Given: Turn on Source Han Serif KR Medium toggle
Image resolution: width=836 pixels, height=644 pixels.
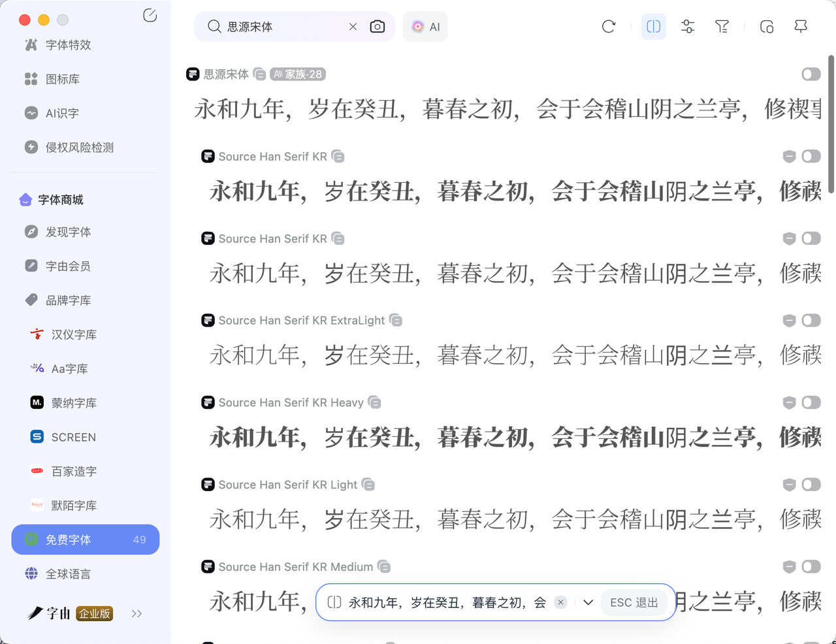Looking at the screenshot, I should [811, 567].
